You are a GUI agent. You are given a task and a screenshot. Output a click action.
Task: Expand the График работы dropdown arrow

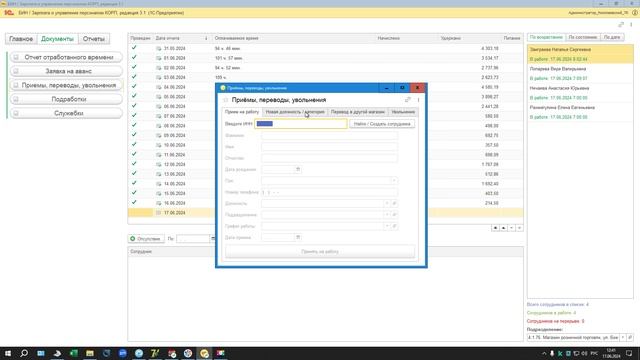pyautogui.click(x=387, y=226)
